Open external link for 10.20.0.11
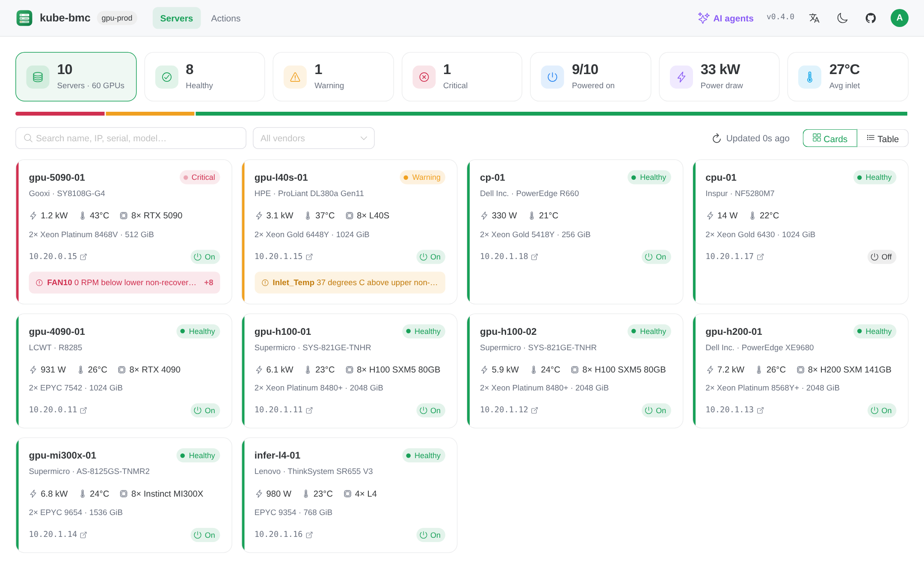 coord(84,410)
